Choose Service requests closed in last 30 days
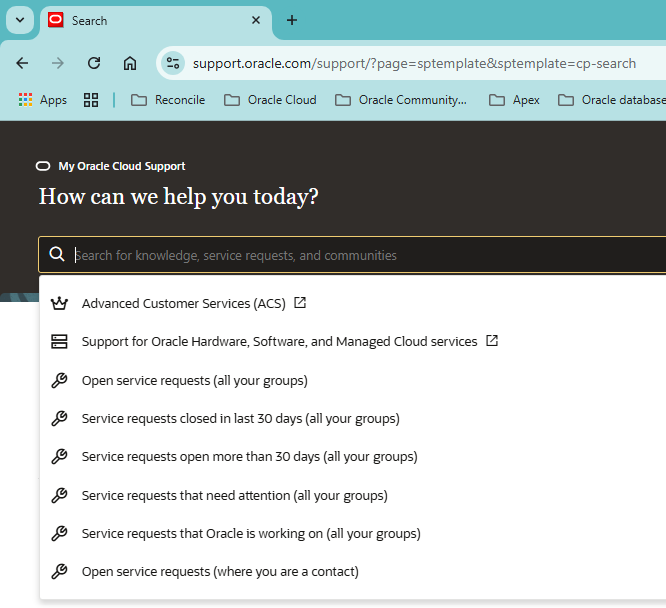Screen dimensions: 666x608 (240, 418)
